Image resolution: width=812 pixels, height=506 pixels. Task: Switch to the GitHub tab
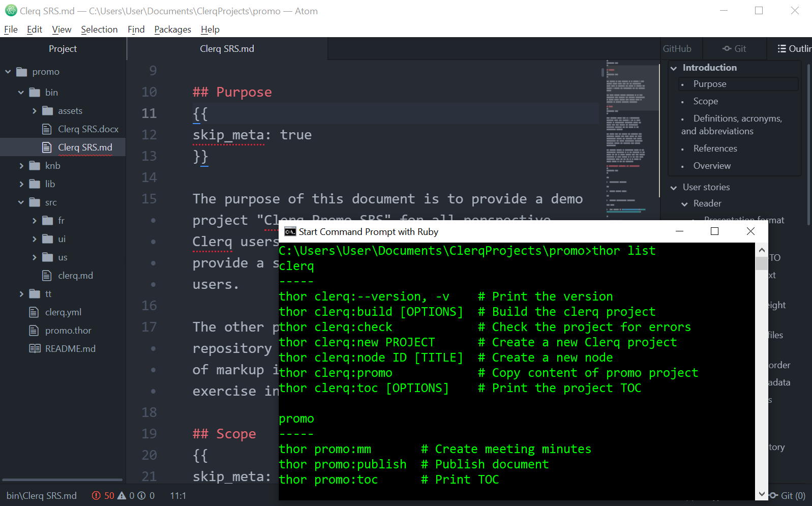[x=677, y=49]
